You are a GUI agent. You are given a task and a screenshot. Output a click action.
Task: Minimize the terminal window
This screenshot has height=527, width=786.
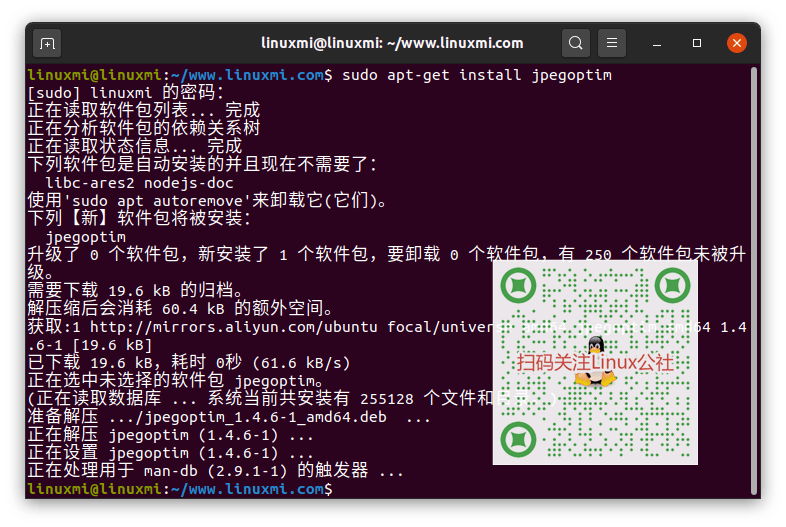pyautogui.click(x=657, y=44)
